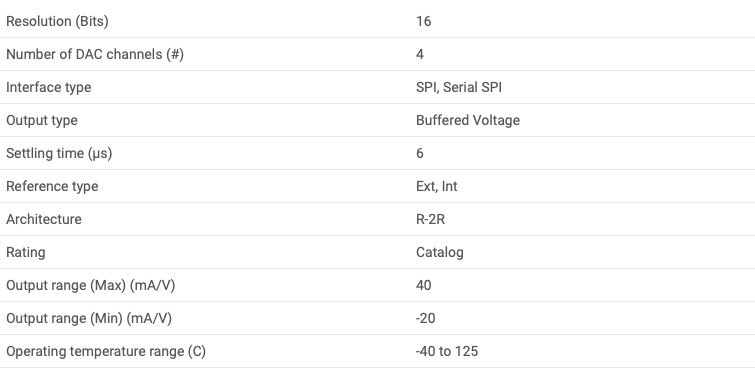This screenshot has width=755, height=371.
Task: Click Output range (Min) value -20
Action: 426,319
